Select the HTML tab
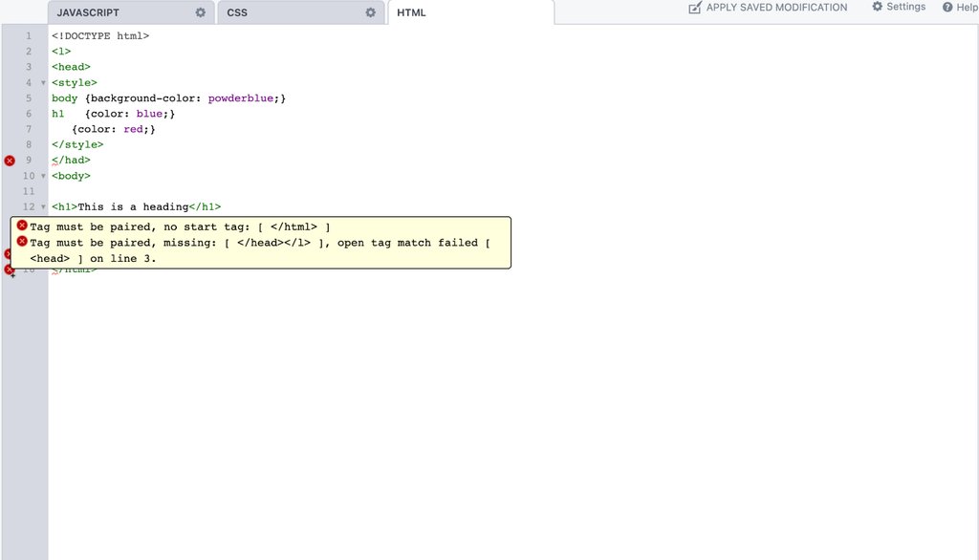Screen dimensions: 979x560 point(411,12)
